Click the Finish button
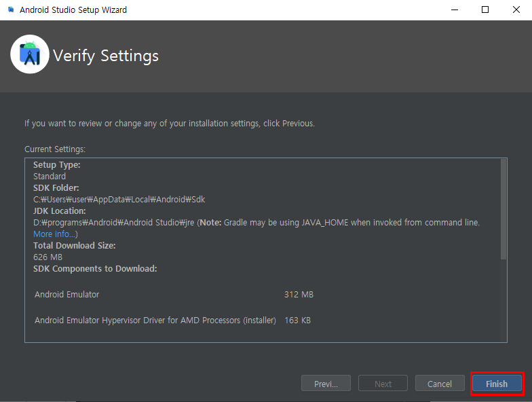The width and height of the screenshot is (532, 402). (497, 384)
